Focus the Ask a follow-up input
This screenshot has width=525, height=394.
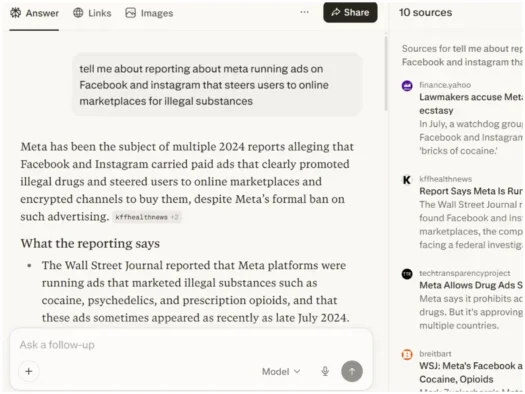[191, 344]
